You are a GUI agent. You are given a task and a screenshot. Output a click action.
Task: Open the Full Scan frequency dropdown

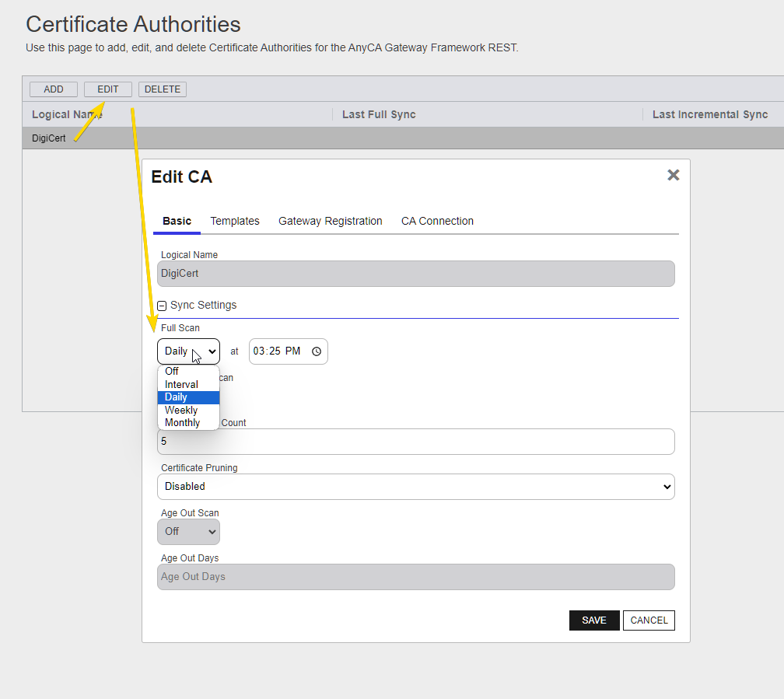188,351
